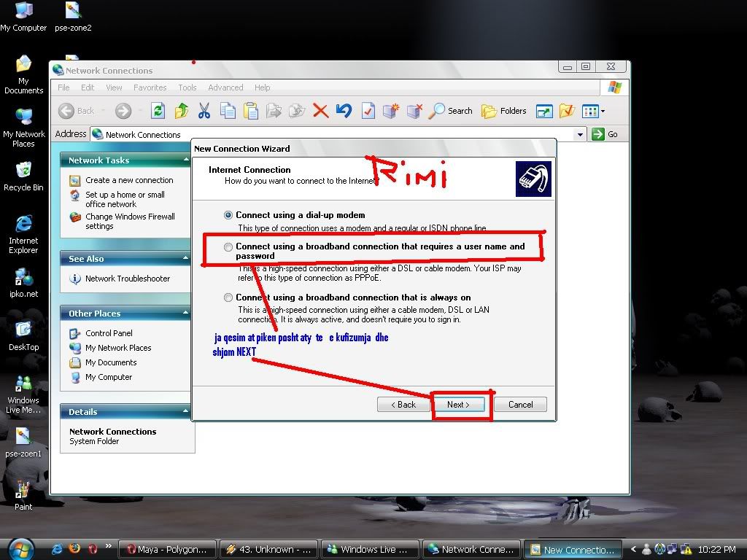This screenshot has height=560, width=747.
Task: Select the ipko.net desktop icon
Action: (x=23, y=283)
